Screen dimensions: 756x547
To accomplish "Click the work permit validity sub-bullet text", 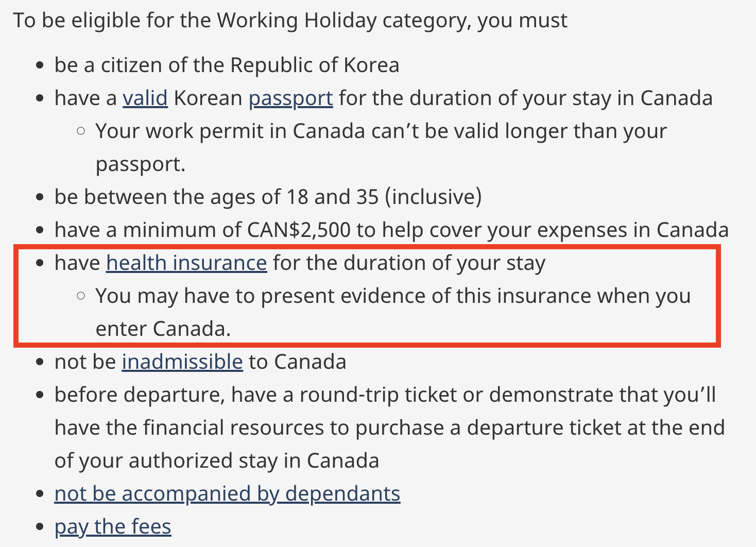I will click(x=381, y=147).
